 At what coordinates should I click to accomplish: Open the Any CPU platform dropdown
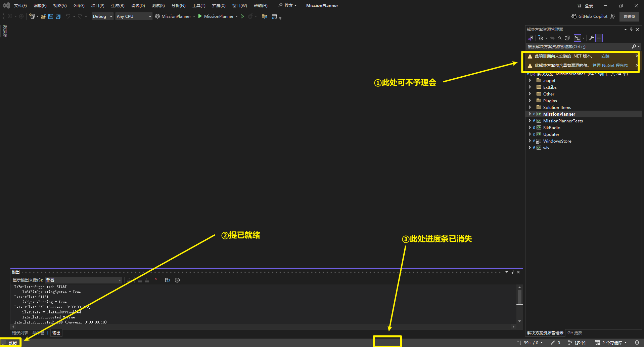(x=134, y=16)
